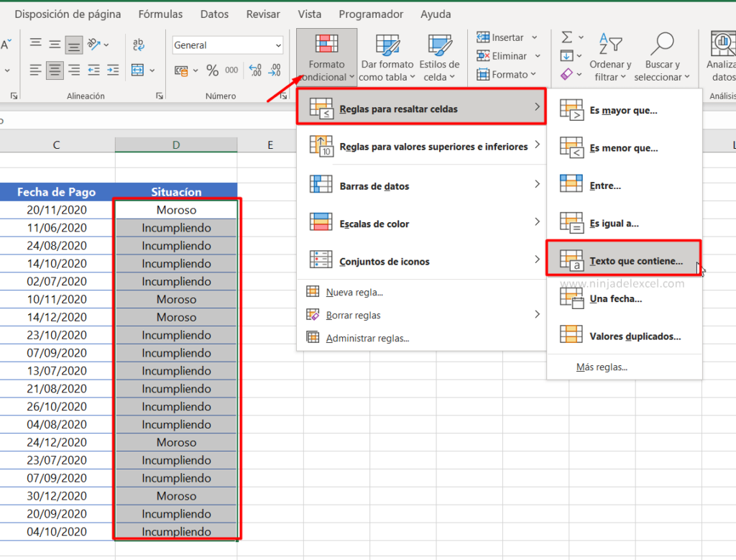
Task: Toggle middle vertical alignment
Action: (x=54, y=43)
